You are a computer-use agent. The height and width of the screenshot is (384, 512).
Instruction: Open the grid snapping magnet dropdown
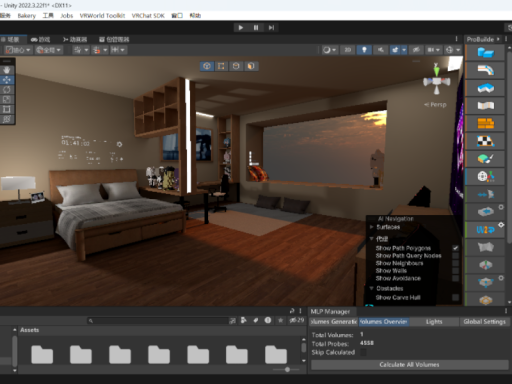point(105,50)
